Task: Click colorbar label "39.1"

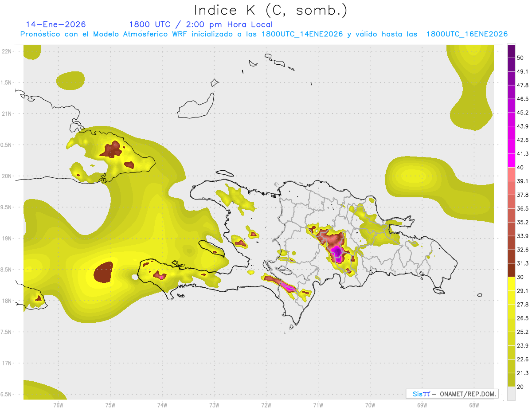Action: point(522,181)
